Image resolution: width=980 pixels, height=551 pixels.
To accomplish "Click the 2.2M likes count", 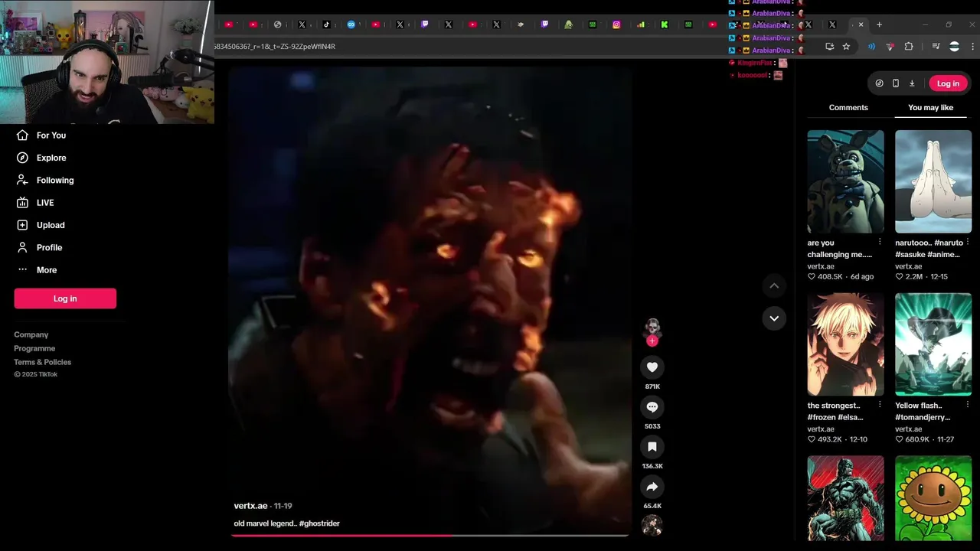I will 915,277.
